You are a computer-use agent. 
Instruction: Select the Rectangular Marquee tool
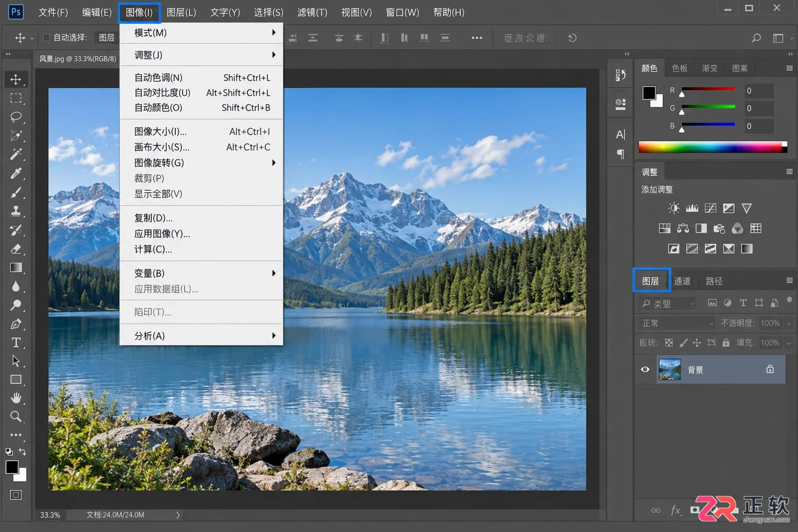[x=16, y=98]
